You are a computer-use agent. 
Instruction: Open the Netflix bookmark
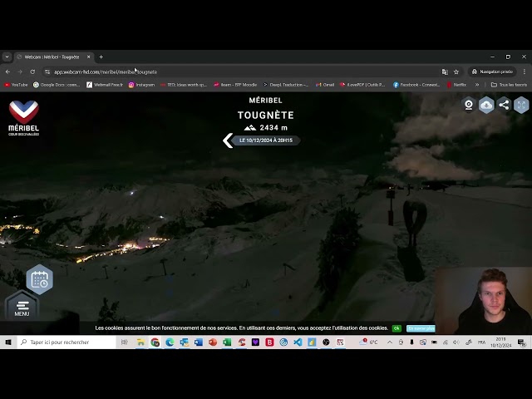point(456,85)
